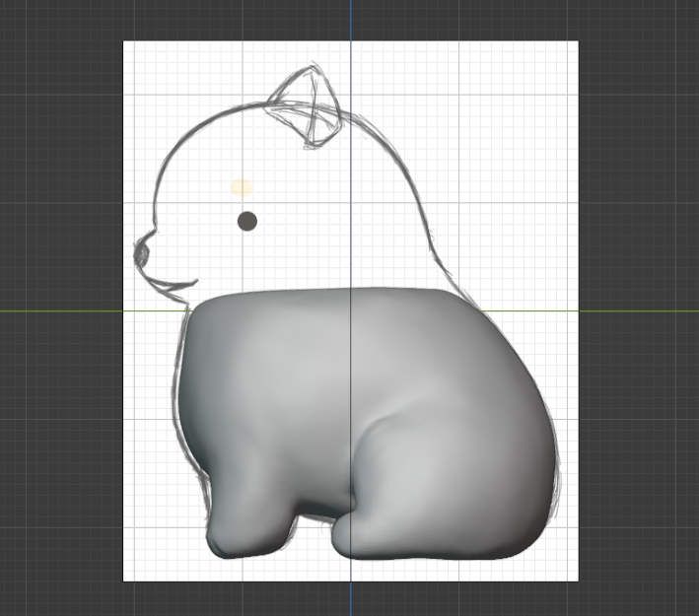Click the bottom-left corner of the reference image
Viewport: 699px width, 616px height.
click(x=123, y=582)
